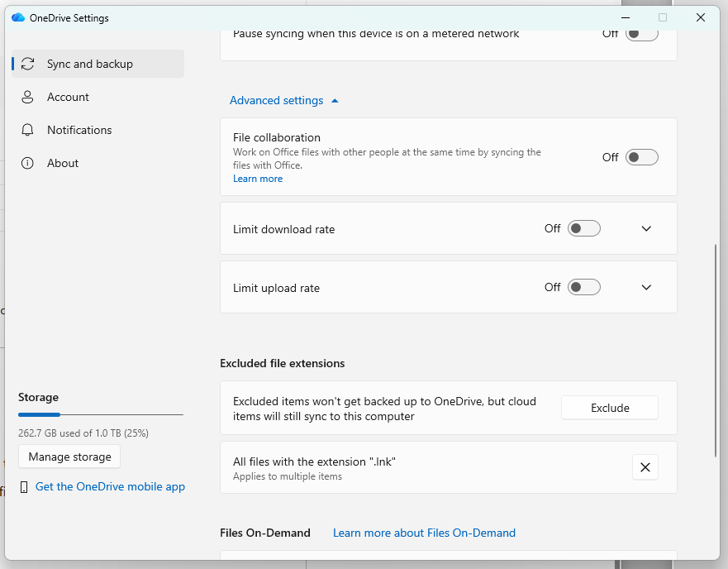Image resolution: width=728 pixels, height=569 pixels.
Task: Click the "Storage" heading in sidebar
Action: pos(39,398)
